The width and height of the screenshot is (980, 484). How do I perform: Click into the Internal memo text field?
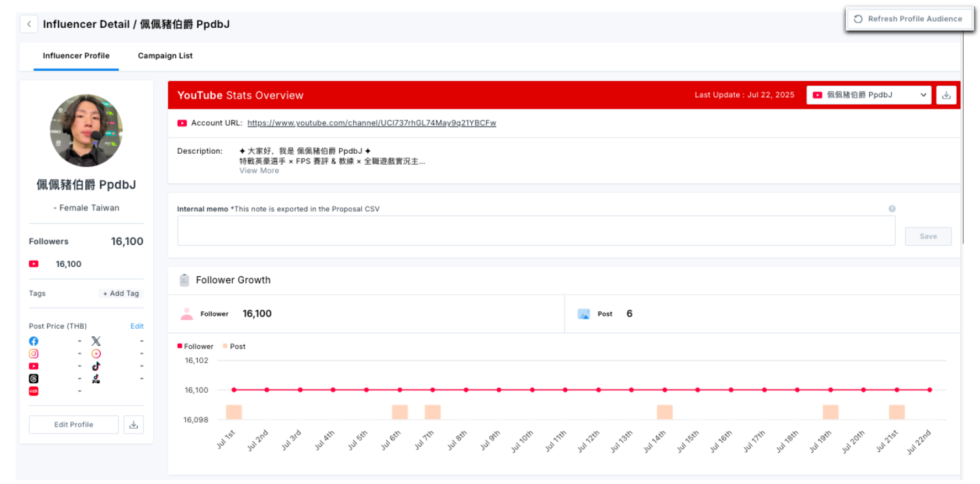(535, 231)
